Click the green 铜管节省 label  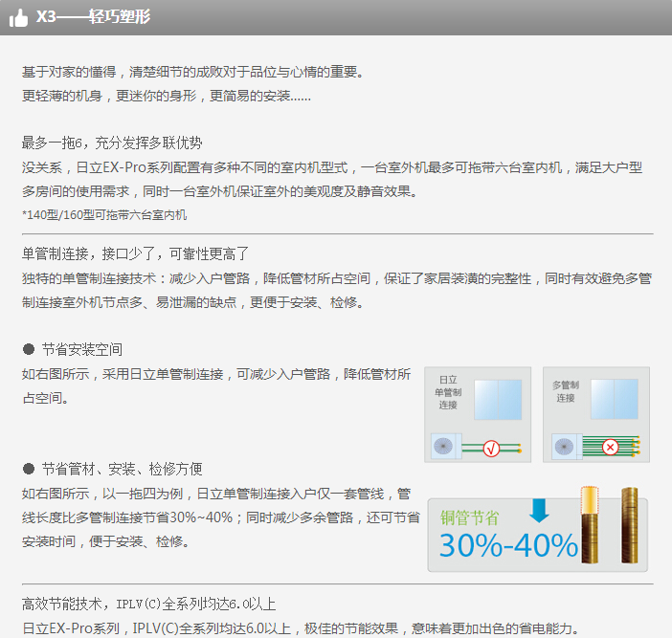tap(469, 517)
